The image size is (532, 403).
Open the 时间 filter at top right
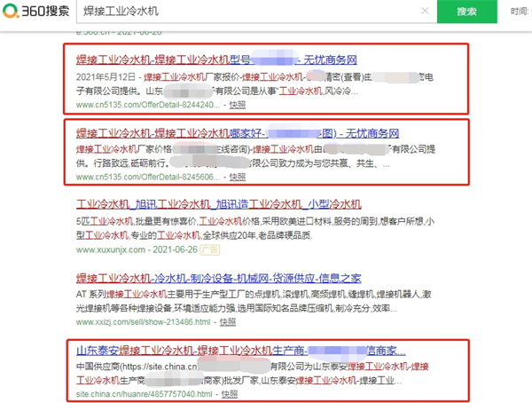pos(520,12)
